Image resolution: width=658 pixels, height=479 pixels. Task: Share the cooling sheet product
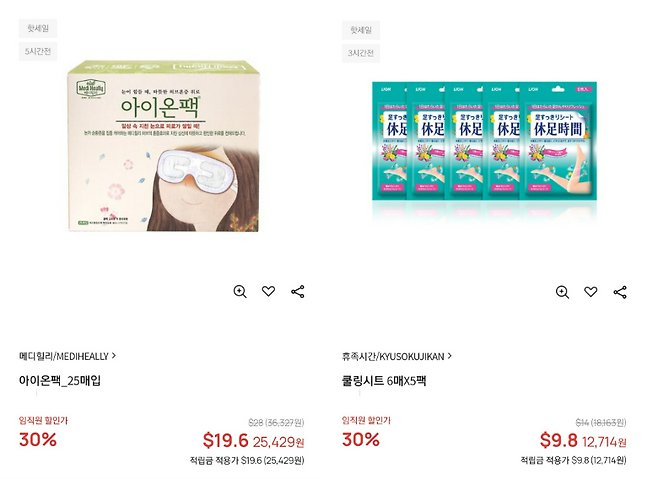click(x=620, y=292)
